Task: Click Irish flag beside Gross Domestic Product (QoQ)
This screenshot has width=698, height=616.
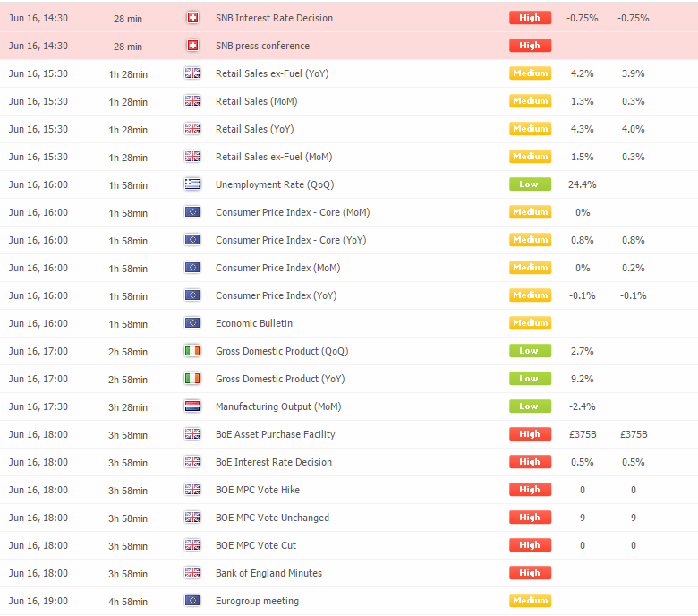Action: click(x=192, y=351)
